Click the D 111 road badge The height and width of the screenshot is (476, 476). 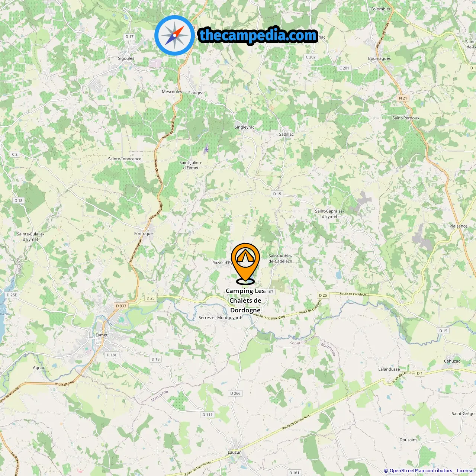(208, 415)
